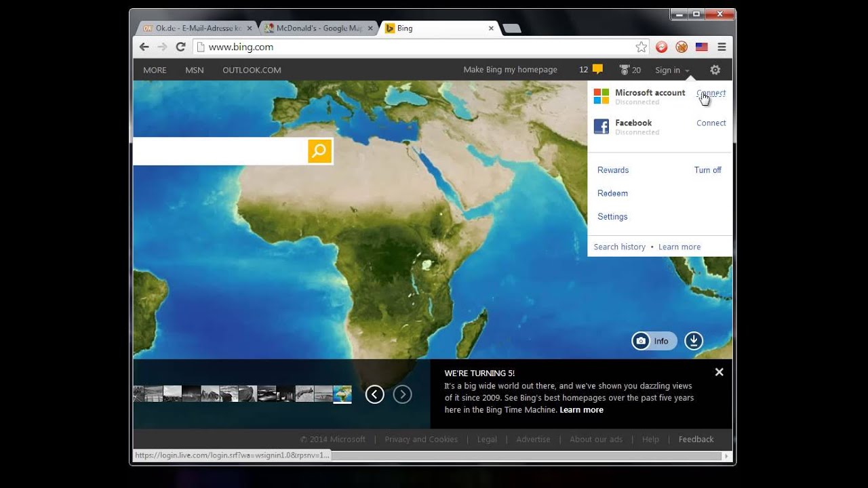Bookmark this page with the star icon
This screenshot has width=868, height=488.
coord(641,47)
